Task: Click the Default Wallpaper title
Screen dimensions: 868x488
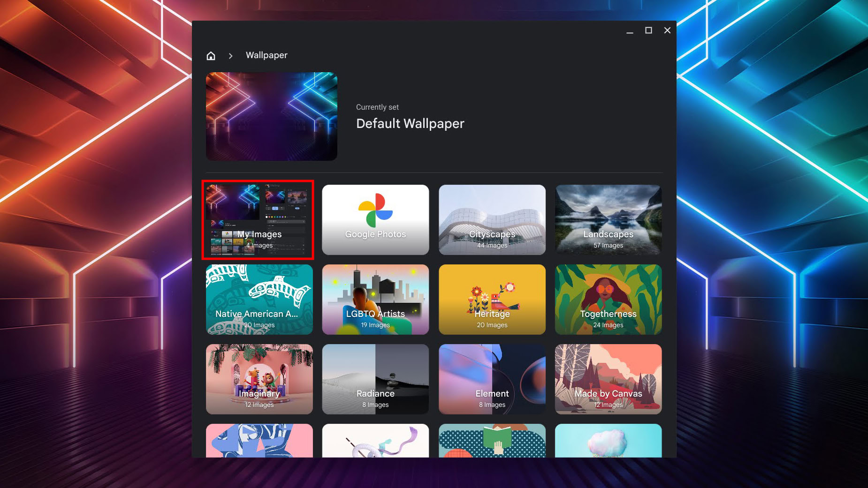Action: click(410, 123)
